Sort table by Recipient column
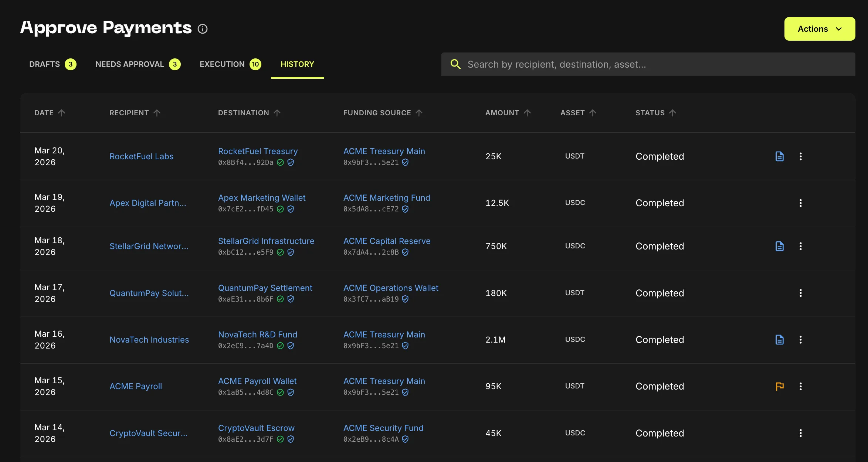This screenshot has height=462, width=868. [x=135, y=113]
